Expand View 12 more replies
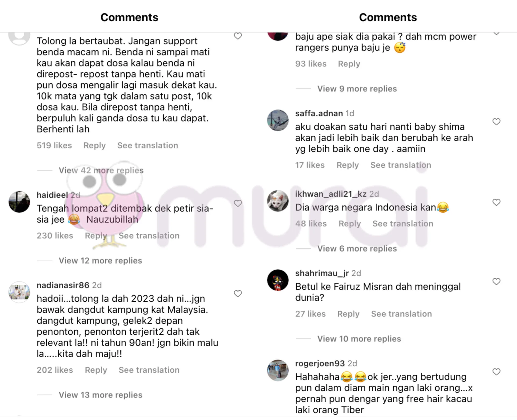Image resolution: width=517 pixels, height=420 pixels. tap(100, 260)
